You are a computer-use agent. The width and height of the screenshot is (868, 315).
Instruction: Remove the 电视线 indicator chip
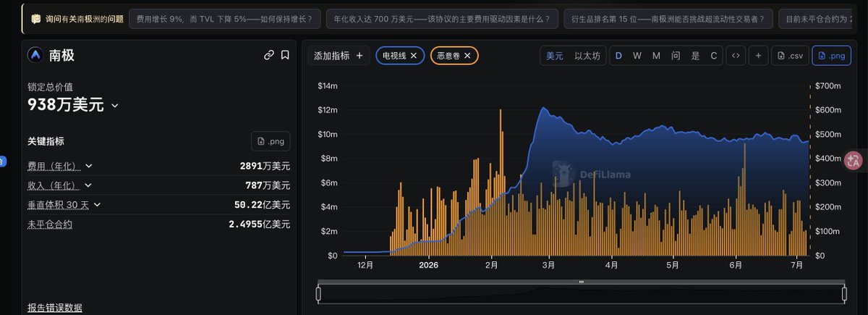pos(414,56)
